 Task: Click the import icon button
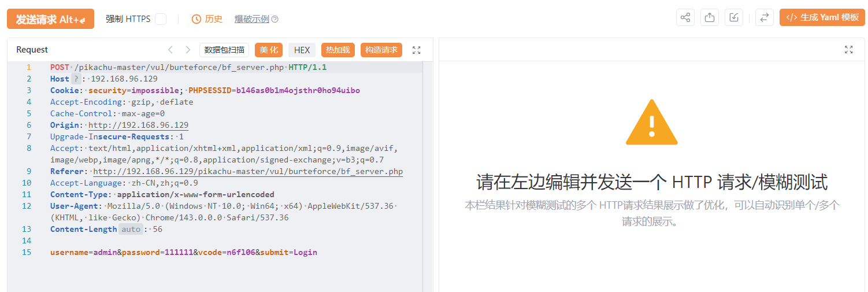pyautogui.click(x=734, y=17)
